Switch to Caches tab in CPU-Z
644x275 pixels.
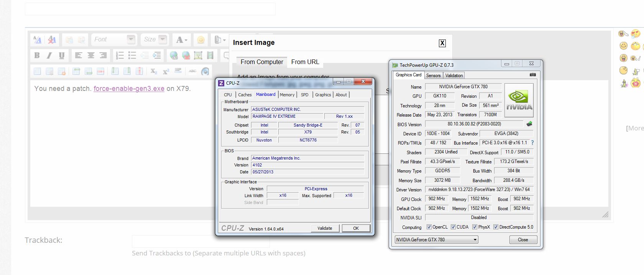[x=245, y=95]
